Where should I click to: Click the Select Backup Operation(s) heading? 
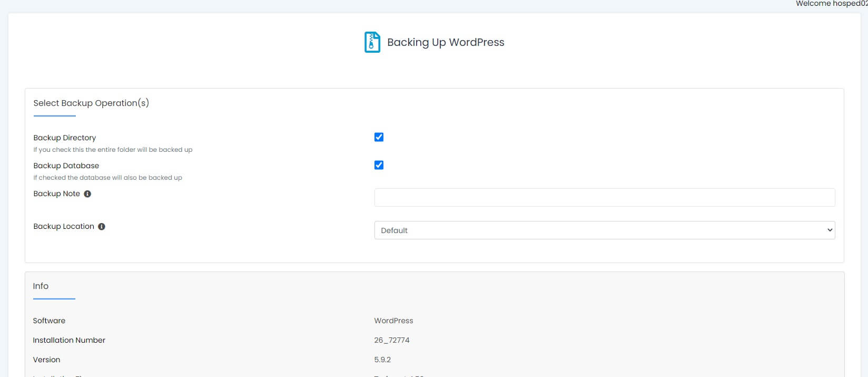click(x=91, y=103)
